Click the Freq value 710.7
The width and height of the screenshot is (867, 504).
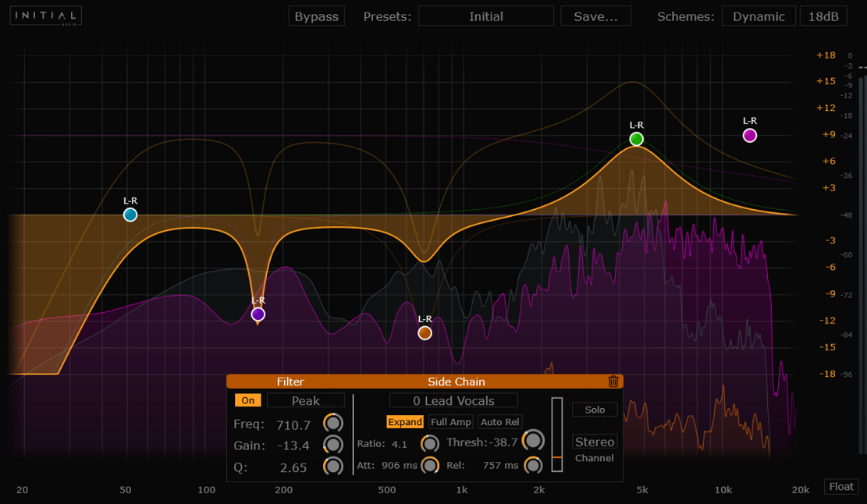[293, 424]
